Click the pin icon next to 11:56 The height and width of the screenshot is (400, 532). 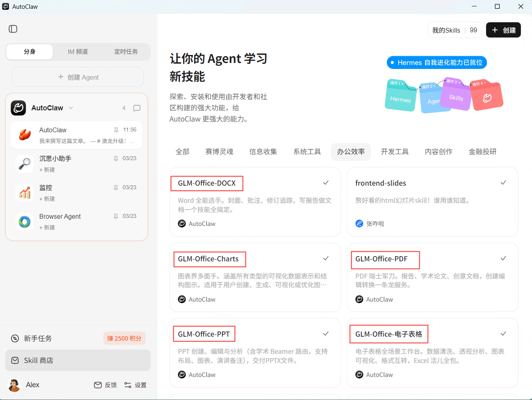point(116,130)
